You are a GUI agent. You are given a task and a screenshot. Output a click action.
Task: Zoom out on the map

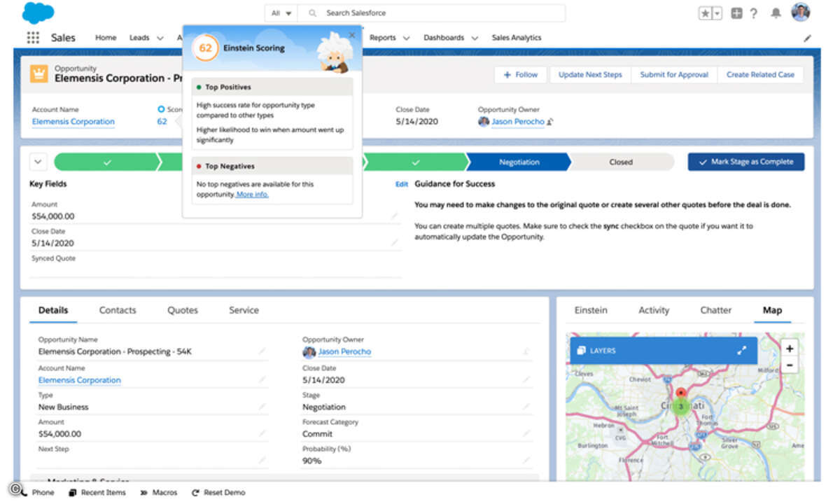click(x=790, y=365)
